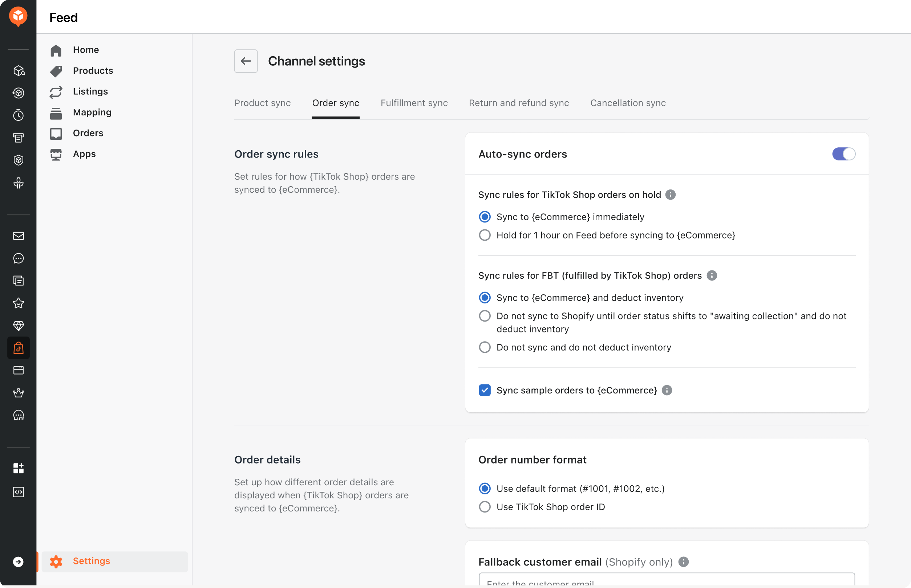Open the chat bubble icon in left rail
The height and width of the screenshot is (588, 911).
click(x=18, y=258)
